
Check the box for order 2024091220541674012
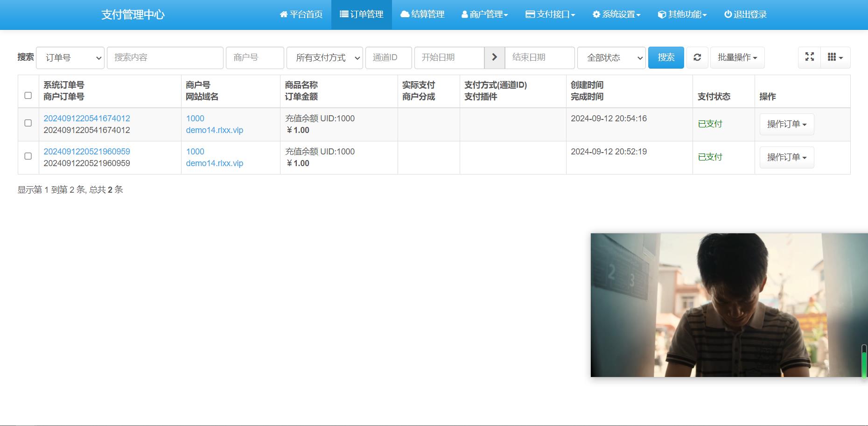point(28,123)
